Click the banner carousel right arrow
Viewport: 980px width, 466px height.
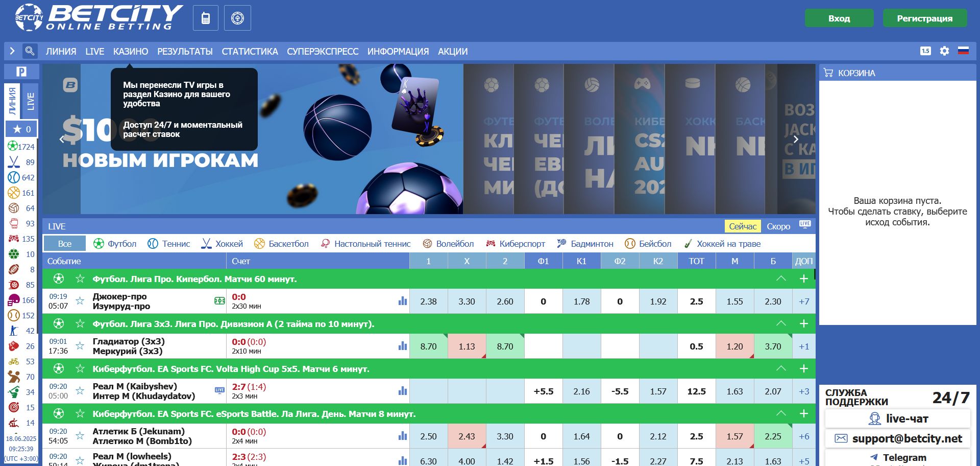(795, 138)
